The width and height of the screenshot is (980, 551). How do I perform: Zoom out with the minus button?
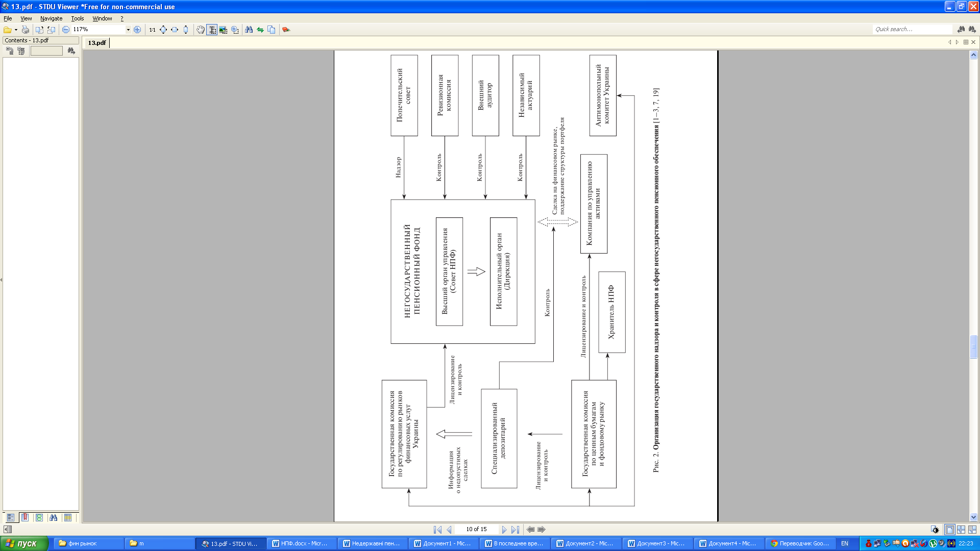tap(66, 30)
